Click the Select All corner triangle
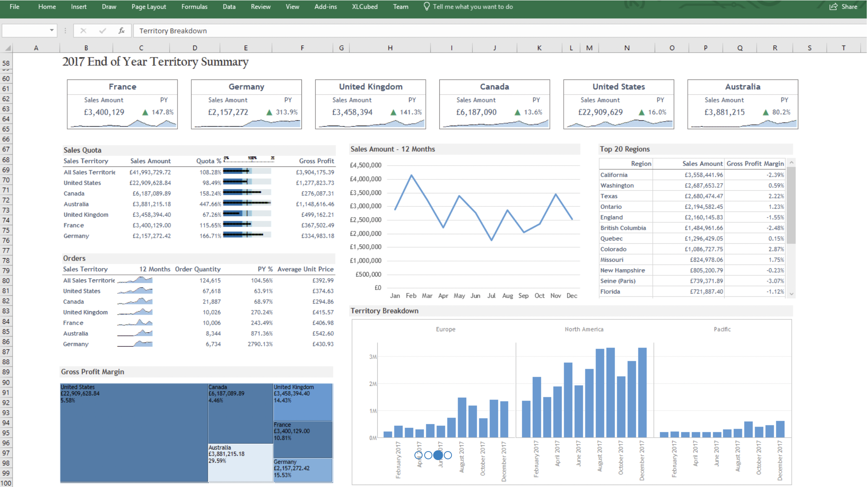 [x=7, y=48]
